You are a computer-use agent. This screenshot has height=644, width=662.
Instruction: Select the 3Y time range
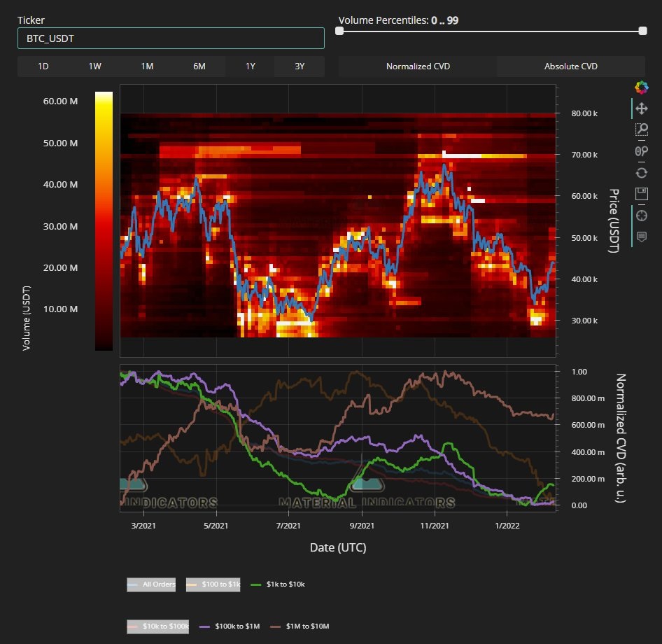coord(300,66)
